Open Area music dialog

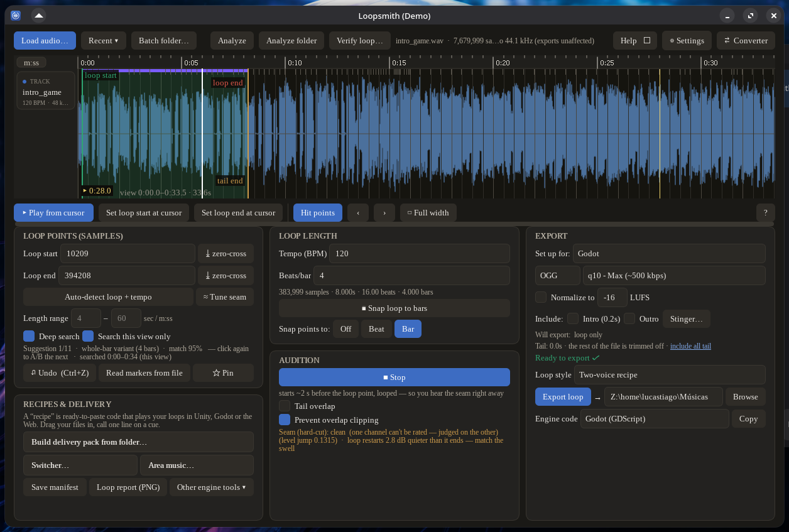(197, 465)
